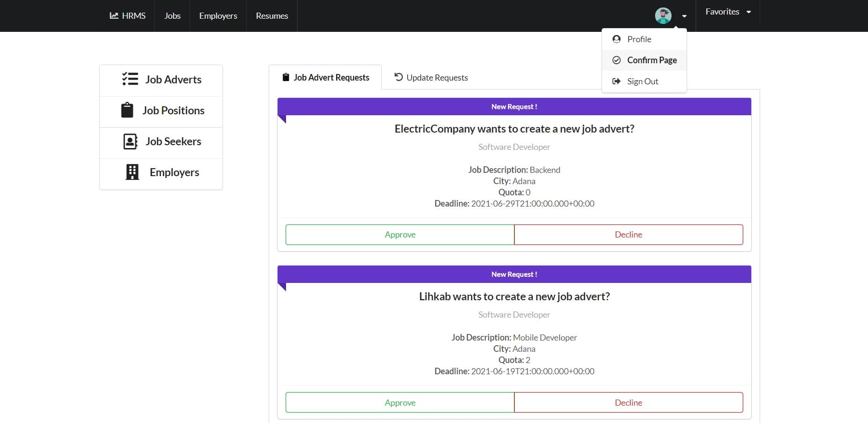868x423 pixels.
Task: Click the Job Seekers address book icon
Action: coord(130,141)
